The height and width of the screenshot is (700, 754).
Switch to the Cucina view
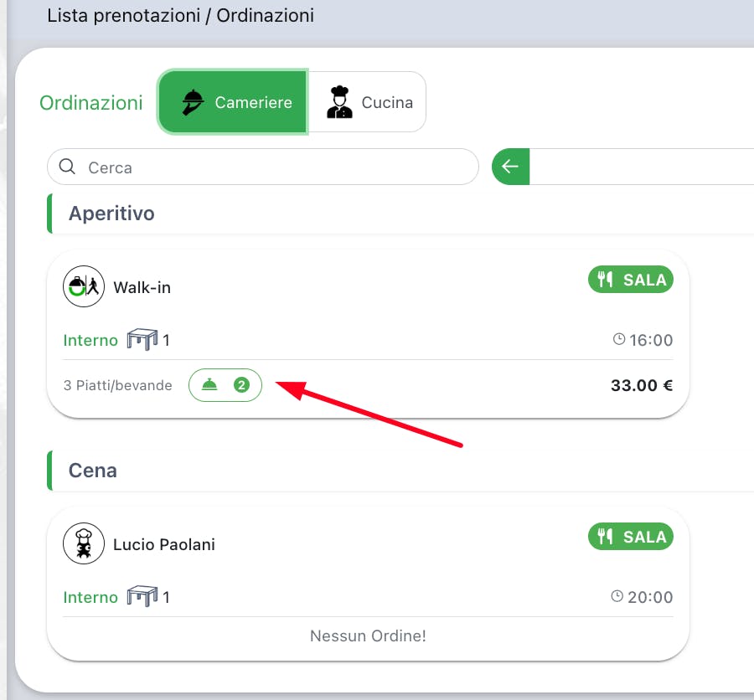pos(367,102)
